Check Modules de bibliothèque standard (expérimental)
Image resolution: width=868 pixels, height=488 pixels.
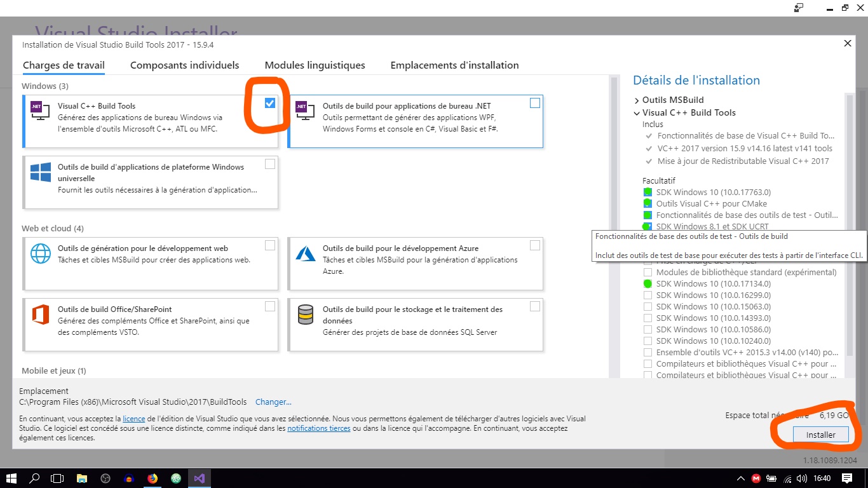(x=648, y=272)
